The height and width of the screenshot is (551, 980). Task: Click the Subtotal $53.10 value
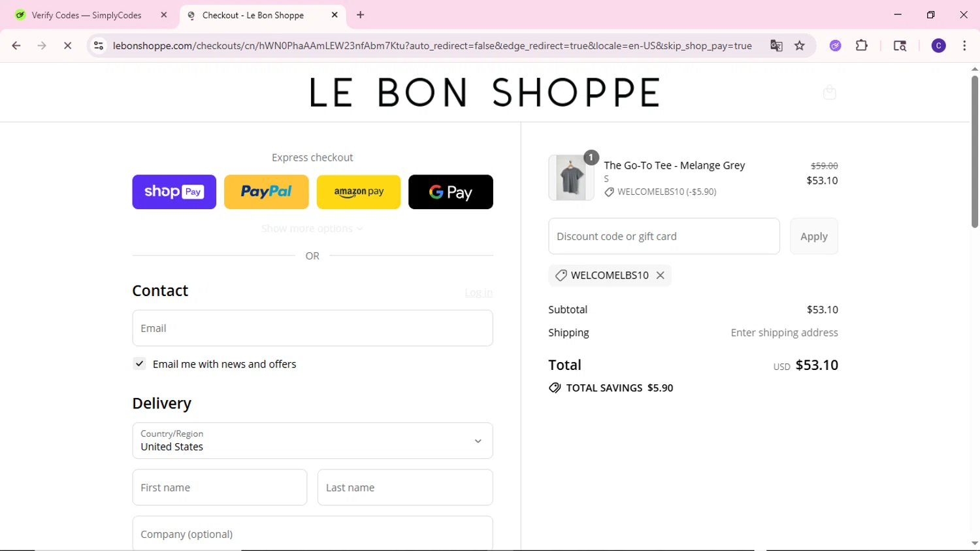822,310
